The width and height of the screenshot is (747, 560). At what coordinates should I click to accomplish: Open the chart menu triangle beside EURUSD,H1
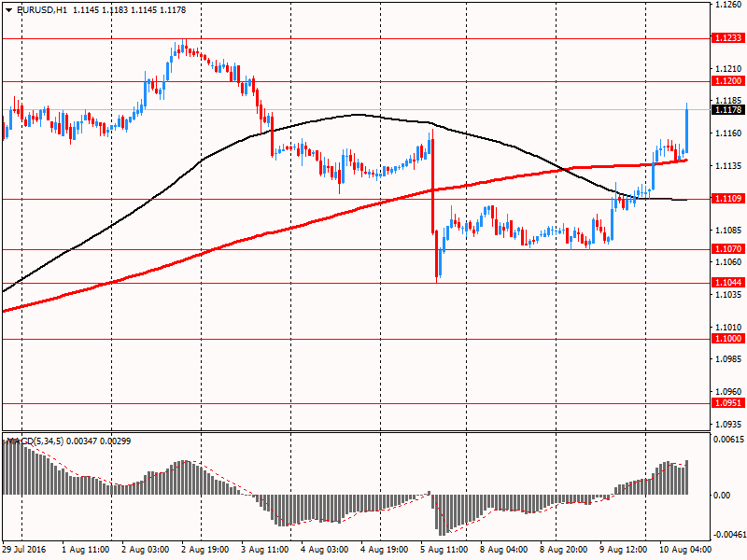click(9, 10)
